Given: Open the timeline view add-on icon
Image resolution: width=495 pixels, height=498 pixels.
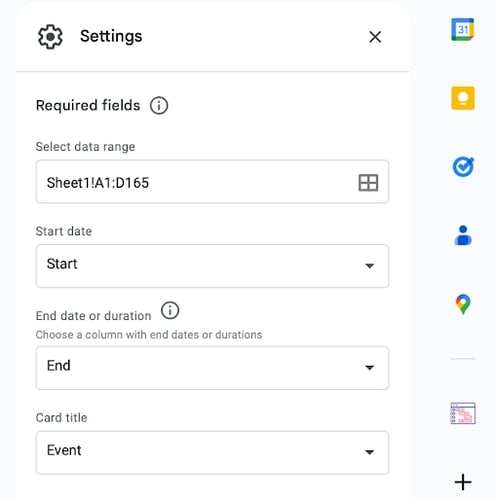Looking at the screenshot, I should [x=463, y=413].
